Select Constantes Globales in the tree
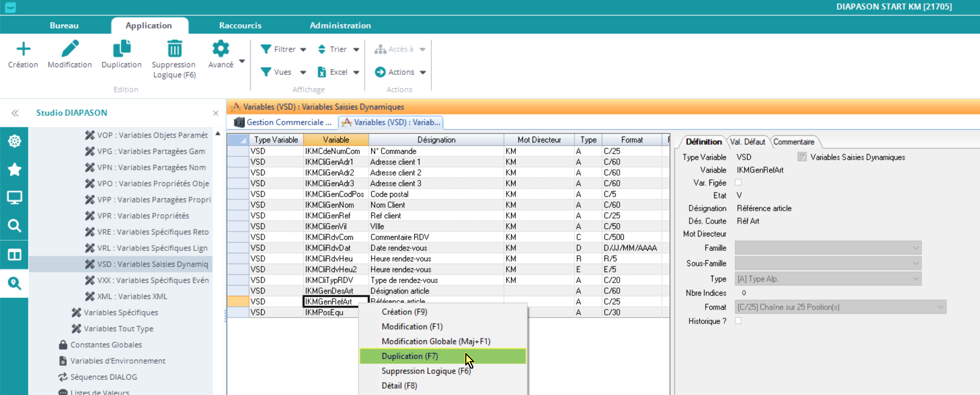The image size is (980, 395). [106, 345]
